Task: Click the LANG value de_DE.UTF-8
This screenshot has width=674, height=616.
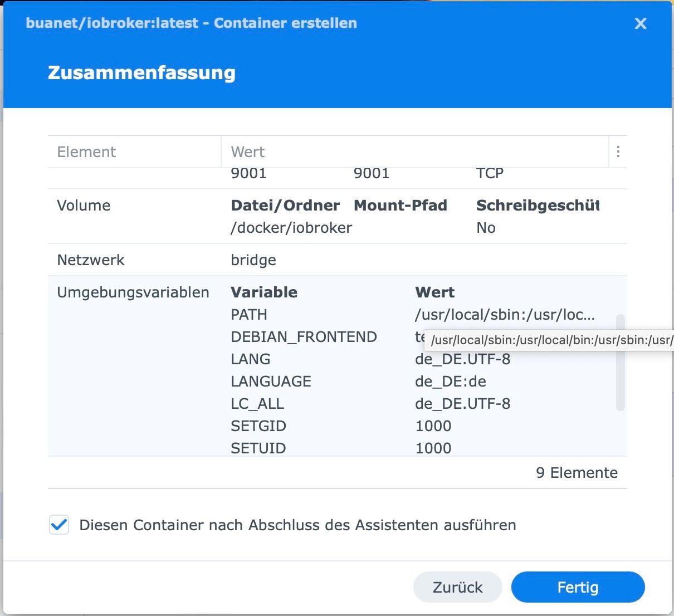Action: tap(462, 359)
